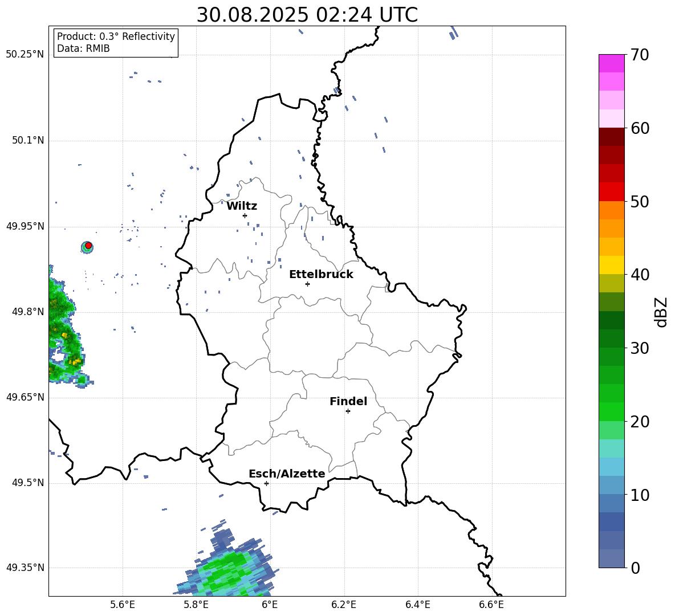Click the colorbar tick value 10
Screen dimensions: 675x616
click(640, 495)
